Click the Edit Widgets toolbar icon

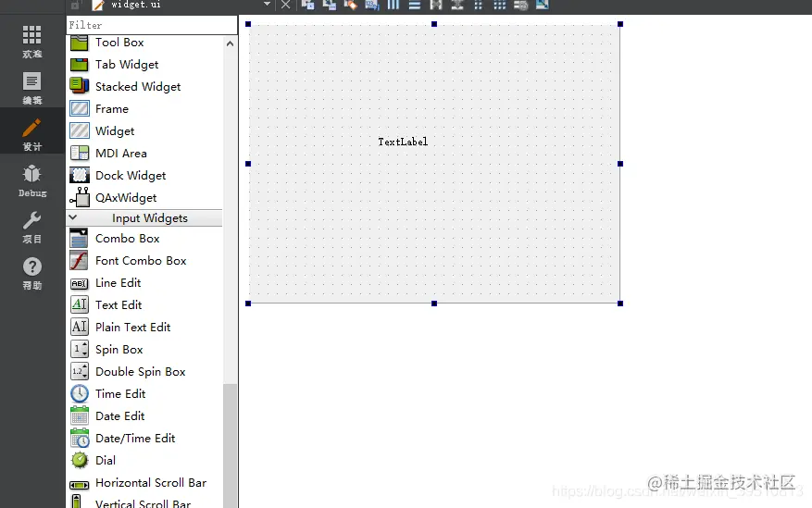(x=308, y=5)
